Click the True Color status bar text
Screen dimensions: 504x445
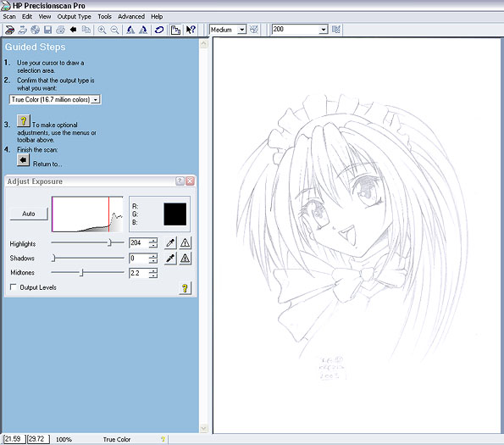117,439
